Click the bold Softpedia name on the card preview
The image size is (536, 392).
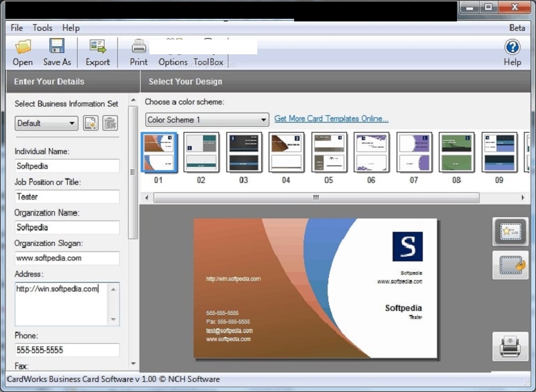click(403, 308)
